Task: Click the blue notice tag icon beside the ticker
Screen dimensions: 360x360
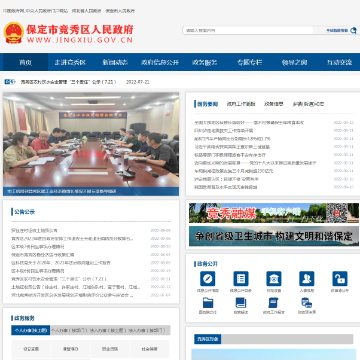Action: pyautogui.click(x=10, y=82)
